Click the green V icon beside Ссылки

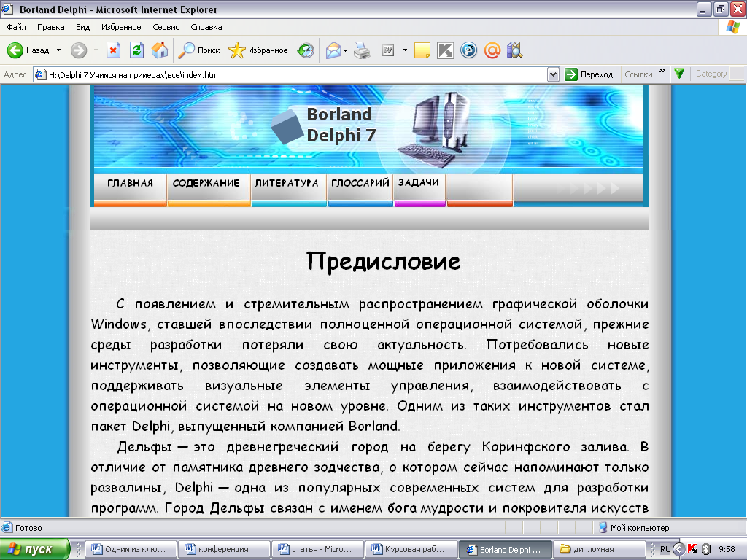point(679,74)
